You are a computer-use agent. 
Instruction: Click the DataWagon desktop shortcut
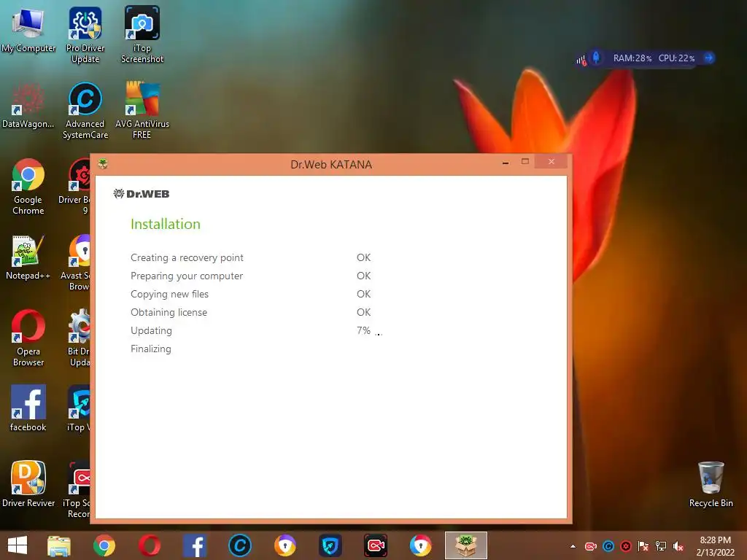tap(28, 106)
